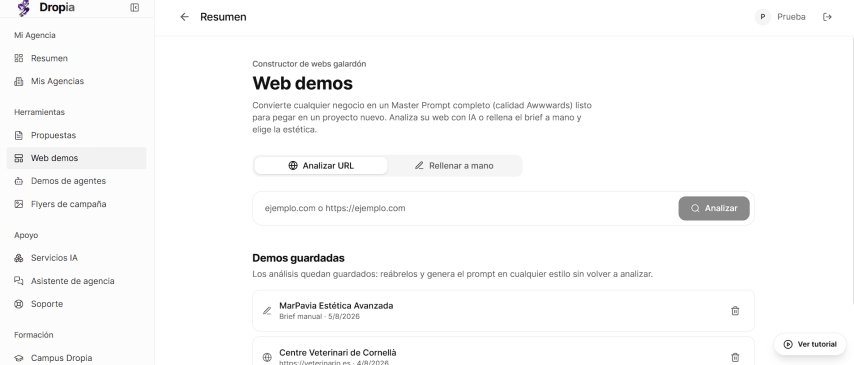Click the play icon in Ver tutorial
854x365 pixels.
(788, 344)
